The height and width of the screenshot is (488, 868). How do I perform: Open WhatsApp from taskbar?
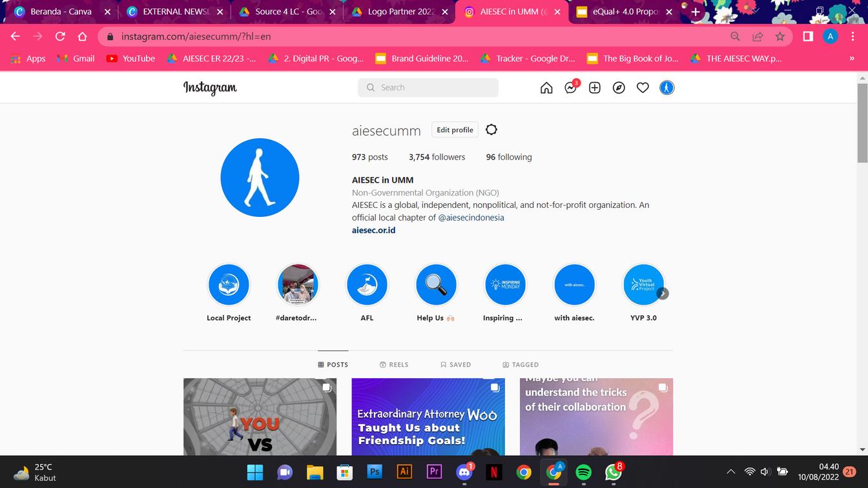614,472
